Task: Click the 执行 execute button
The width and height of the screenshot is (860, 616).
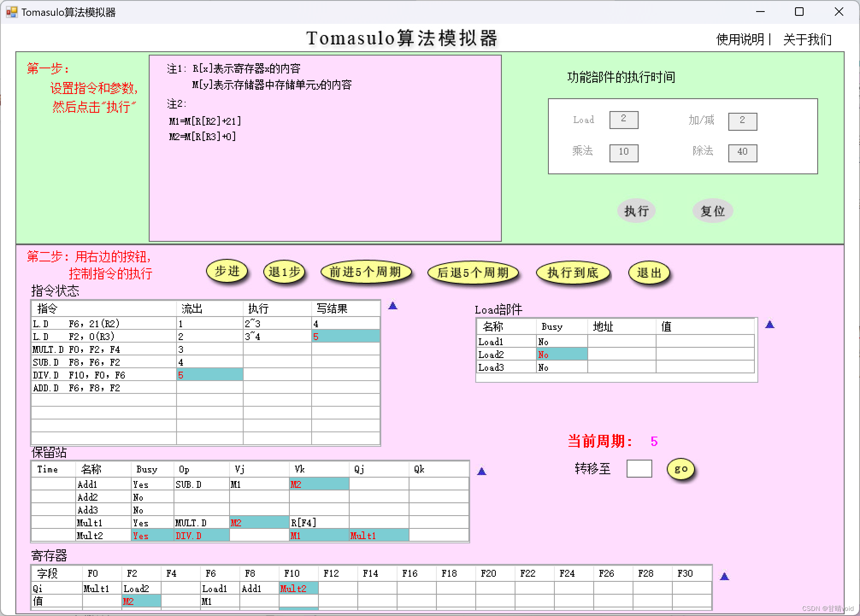Action: point(636,211)
